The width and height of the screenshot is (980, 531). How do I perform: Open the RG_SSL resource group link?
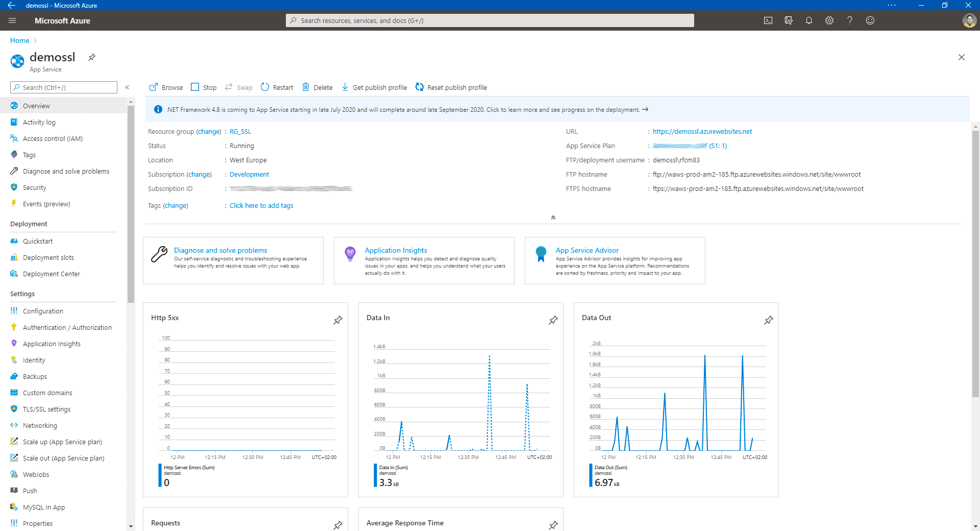pyautogui.click(x=240, y=131)
